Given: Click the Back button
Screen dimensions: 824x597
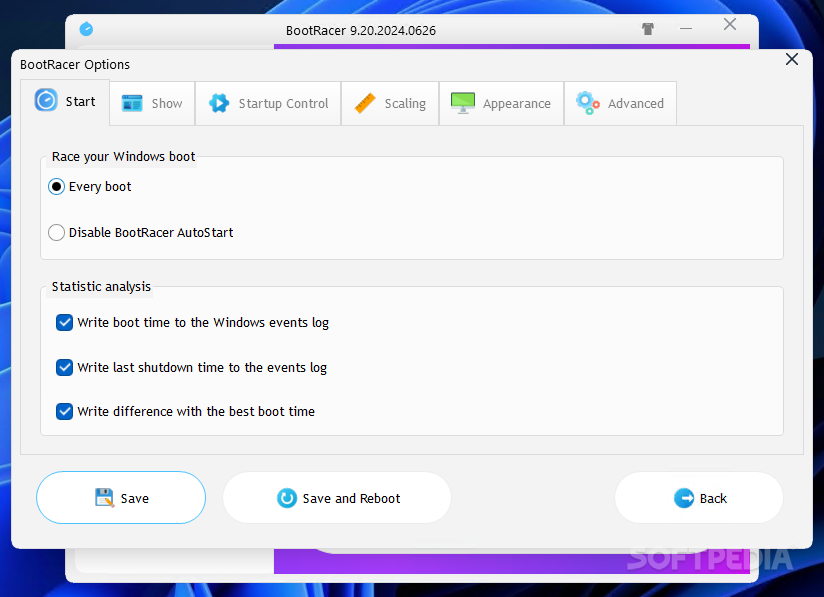Looking at the screenshot, I should pos(699,498).
